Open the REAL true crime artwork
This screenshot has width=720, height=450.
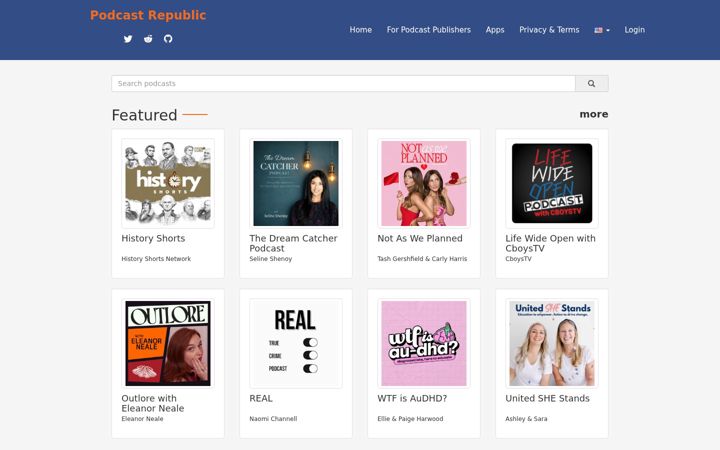296,343
